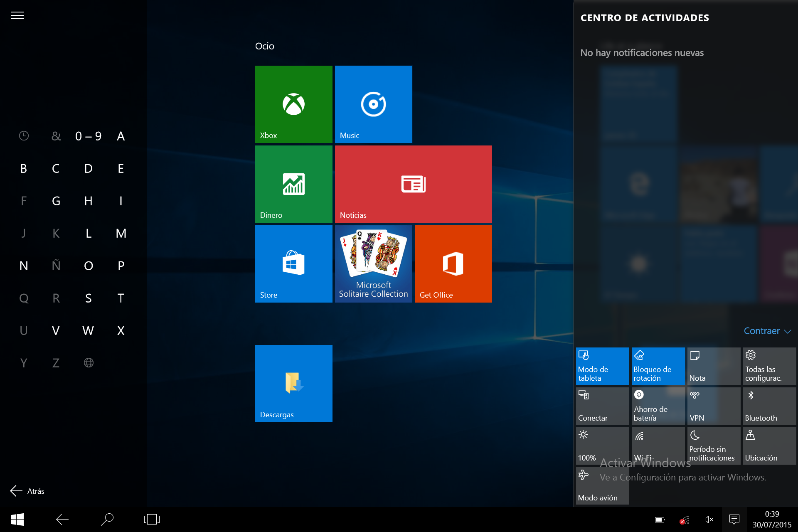Collapse quick actions with Contraer
The width and height of the screenshot is (798, 532).
pos(767,331)
